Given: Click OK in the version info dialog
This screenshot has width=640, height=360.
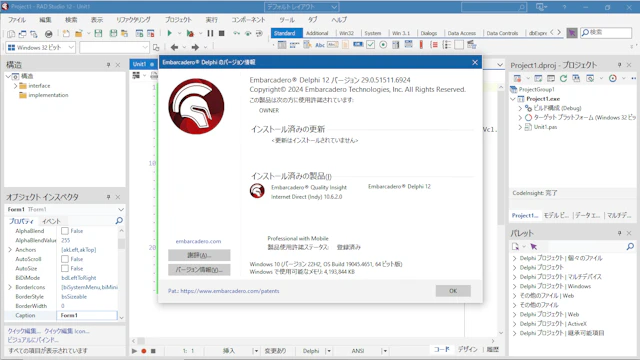Looking at the screenshot, I should 453,291.
